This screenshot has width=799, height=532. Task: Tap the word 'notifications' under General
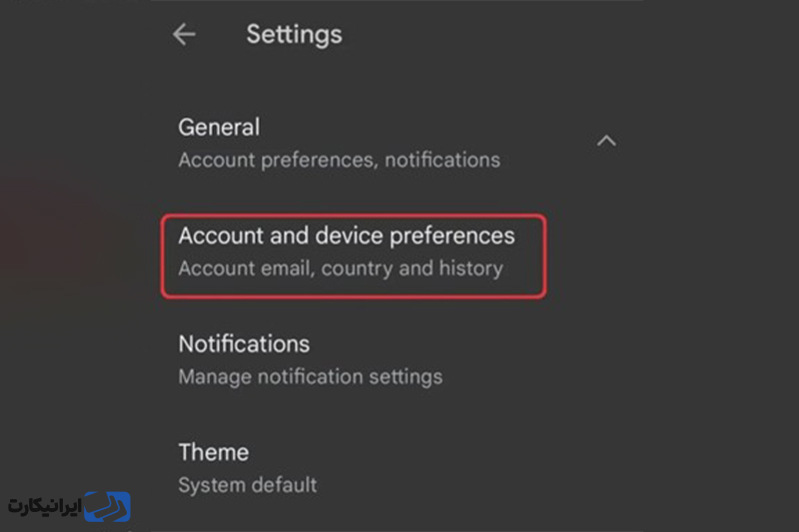coord(442,161)
